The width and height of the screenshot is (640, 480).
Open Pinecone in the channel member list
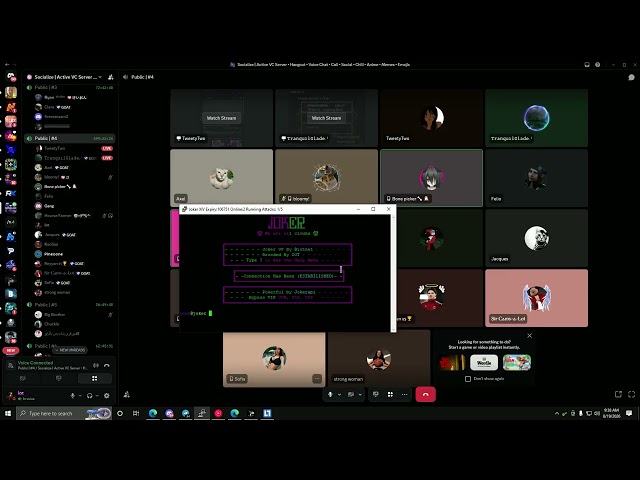pos(53,254)
